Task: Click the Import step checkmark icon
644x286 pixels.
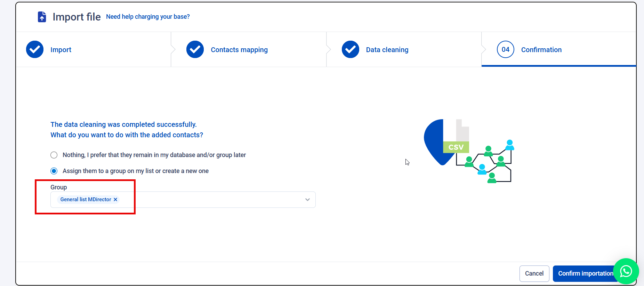Action: (35, 49)
